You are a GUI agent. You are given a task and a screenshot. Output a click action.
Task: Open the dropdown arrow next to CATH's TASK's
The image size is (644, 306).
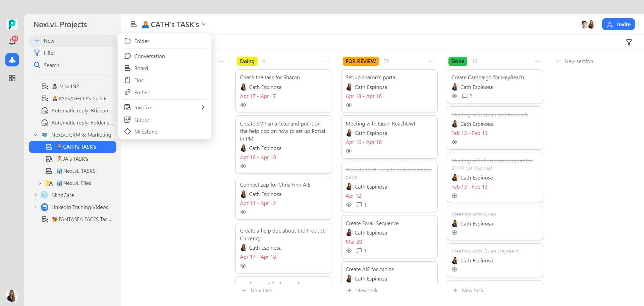204,24
